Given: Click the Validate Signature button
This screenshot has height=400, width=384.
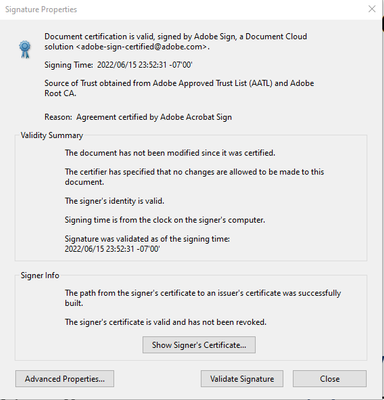Looking at the screenshot, I should click(242, 379).
